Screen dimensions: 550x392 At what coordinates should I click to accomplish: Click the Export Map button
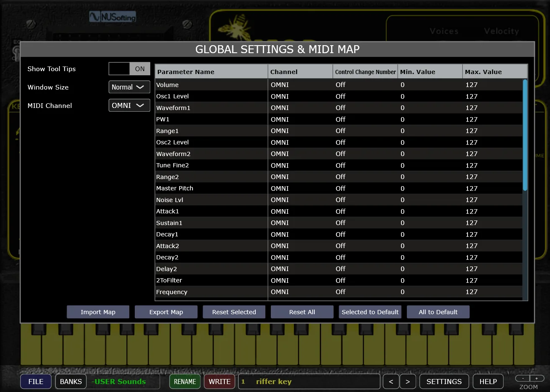[x=166, y=312]
